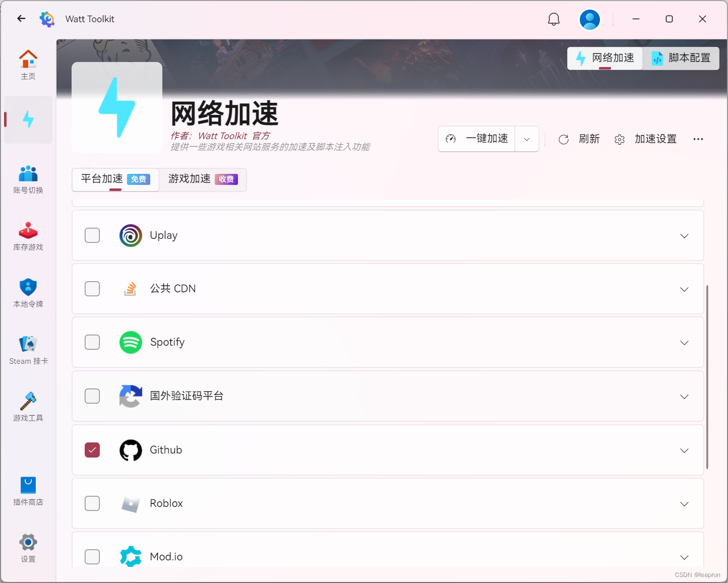
Task: Select the 脚本配置 top tab
Action: point(681,58)
